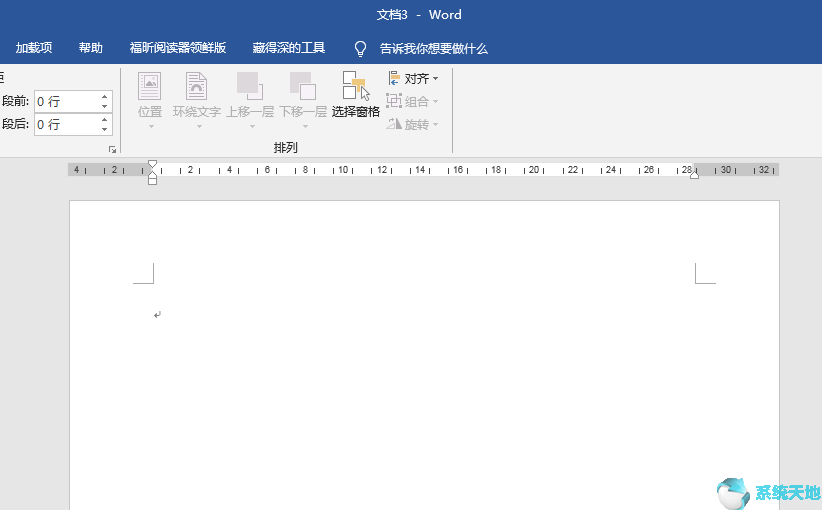Viewport: 822px width, 510px height.
Task: Expand the 下移一层 dropdown arrow
Action: point(305,126)
